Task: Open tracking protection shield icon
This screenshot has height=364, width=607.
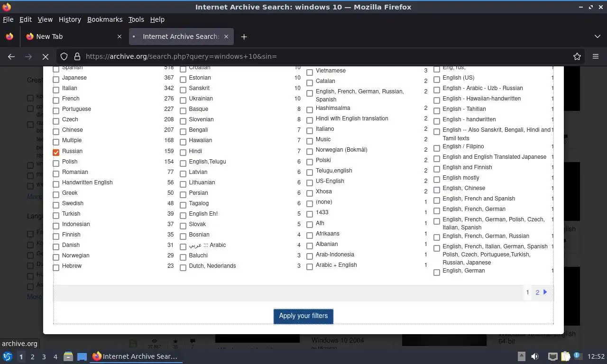Action: pyautogui.click(x=64, y=56)
